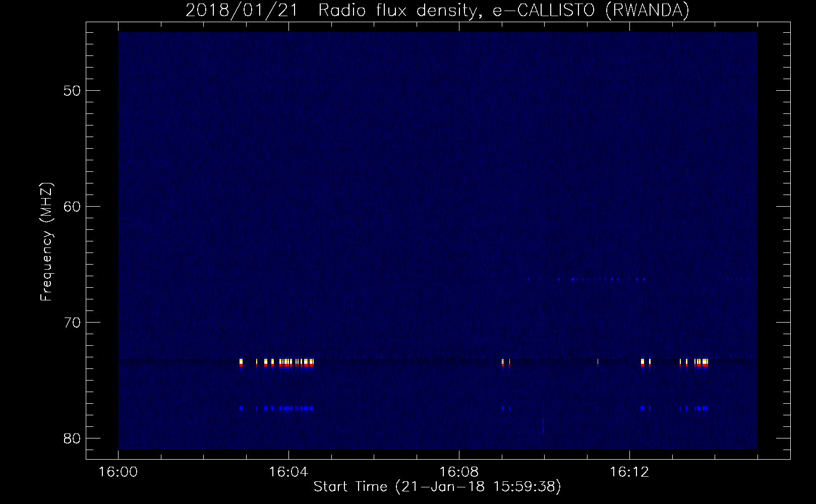Click the 'Frequency (MHZ)' y-axis label
This screenshot has height=504, width=816.
pyautogui.click(x=46, y=242)
